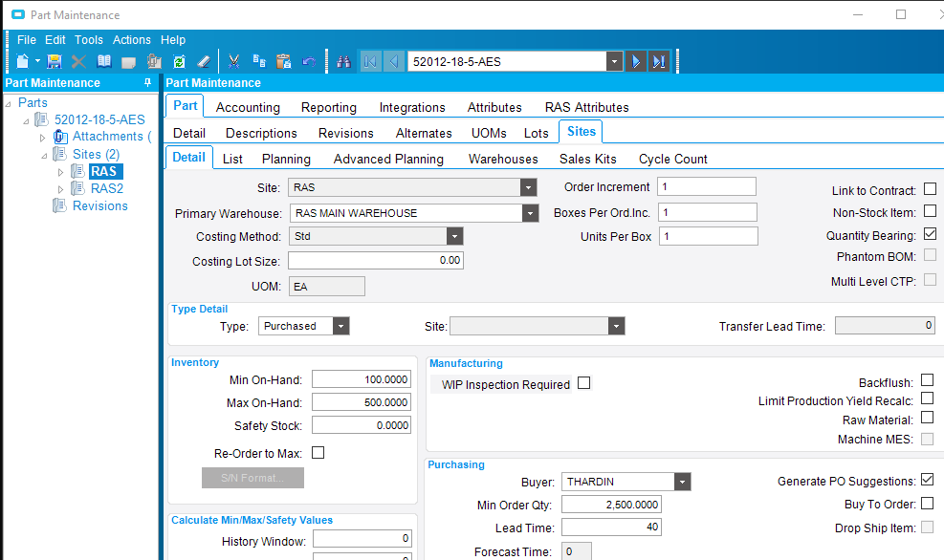Click the Refresh toolbar icon

click(179, 61)
